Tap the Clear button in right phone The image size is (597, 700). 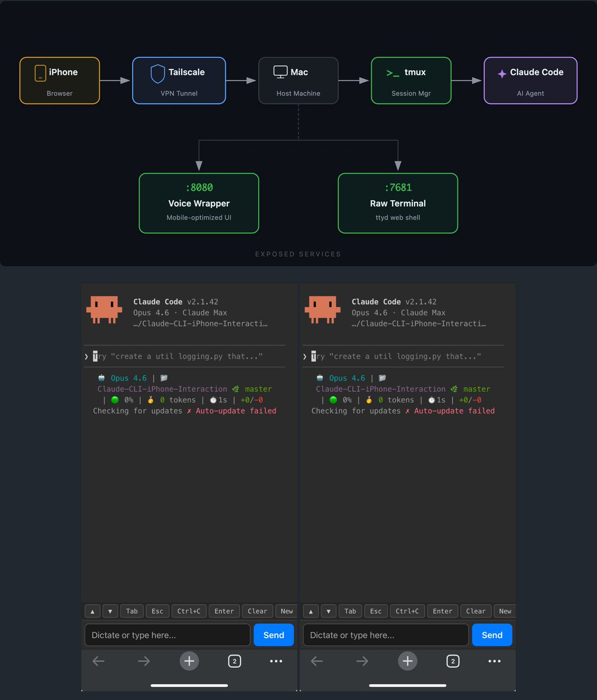476,611
